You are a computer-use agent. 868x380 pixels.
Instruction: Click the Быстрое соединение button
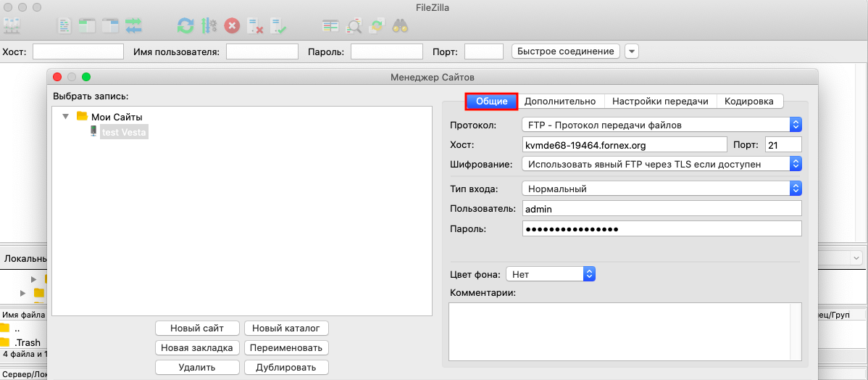pyautogui.click(x=565, y=51)
